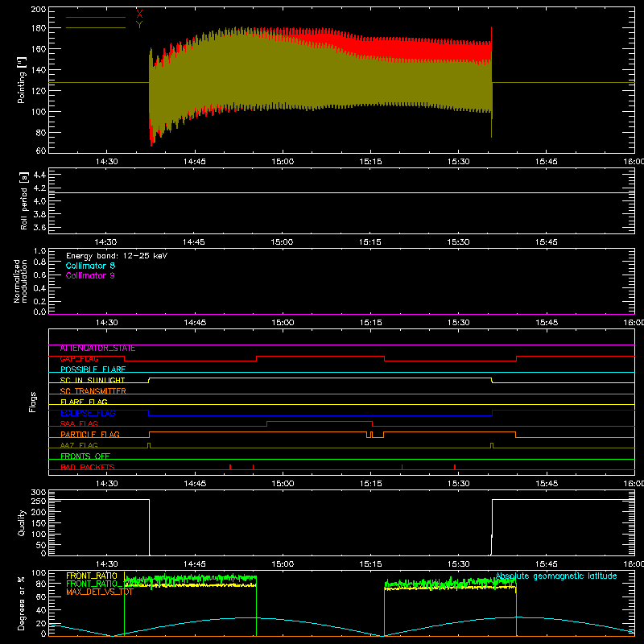
Task: Click the Pointing ['] axis title
Action: click(x=22, y=80)
